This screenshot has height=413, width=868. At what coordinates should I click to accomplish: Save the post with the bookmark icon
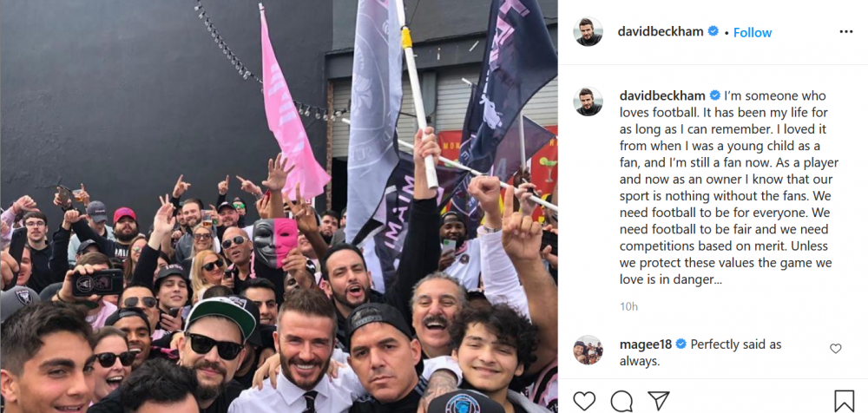click(844, 401)
